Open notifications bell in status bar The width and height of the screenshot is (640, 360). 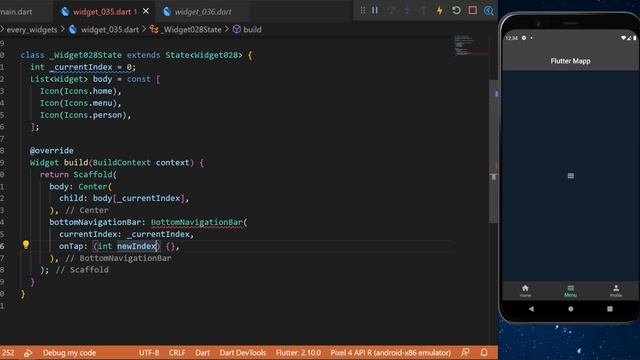[484, 353]
